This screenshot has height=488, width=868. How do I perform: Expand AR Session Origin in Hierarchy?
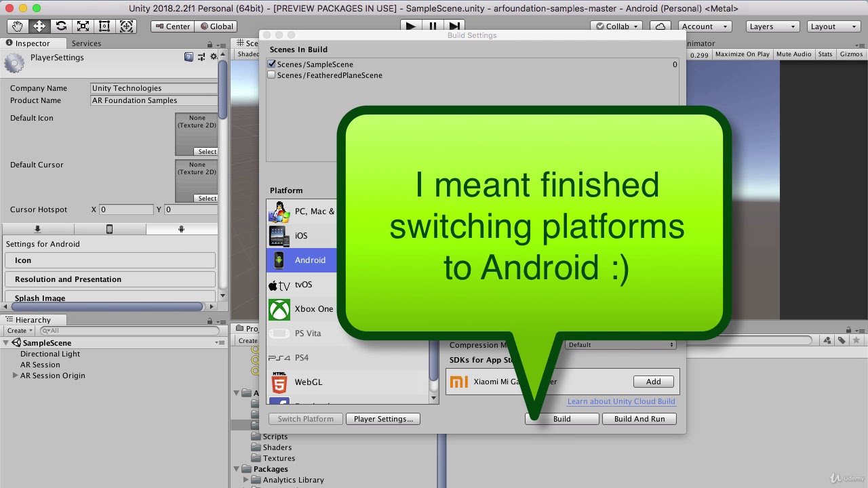tap(15, 375)
